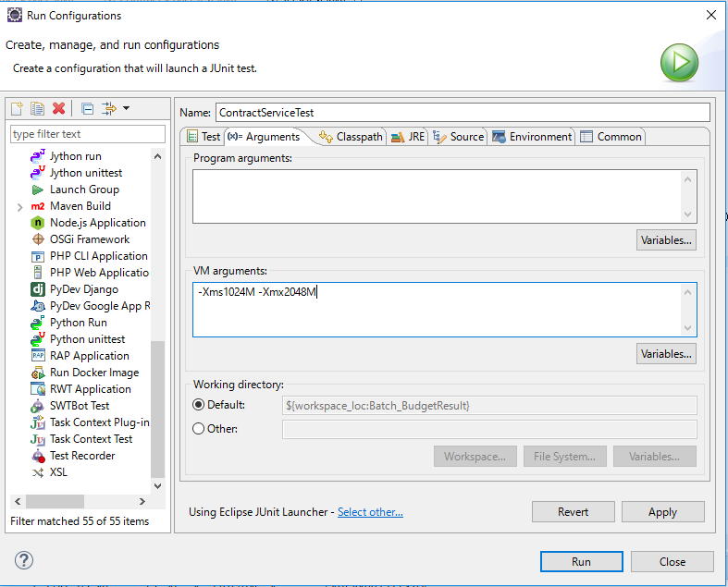
Task: Click the Task Context Test icon
Action: 38,439
